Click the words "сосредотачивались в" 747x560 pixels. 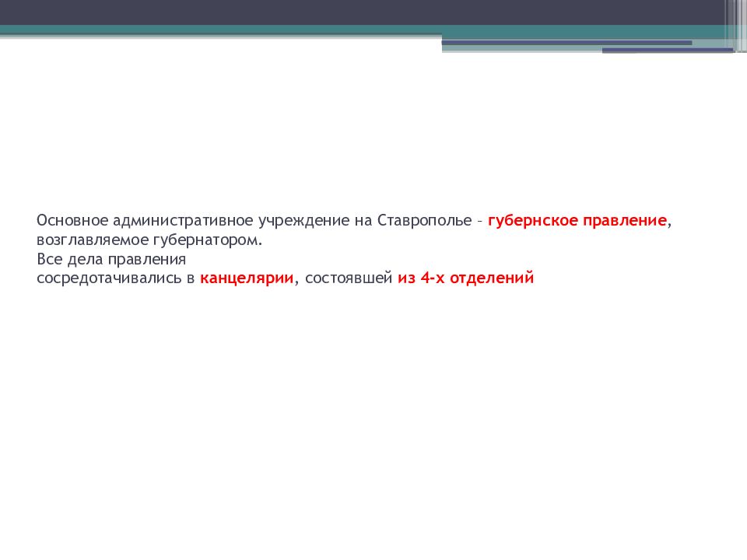click(116, 278)
